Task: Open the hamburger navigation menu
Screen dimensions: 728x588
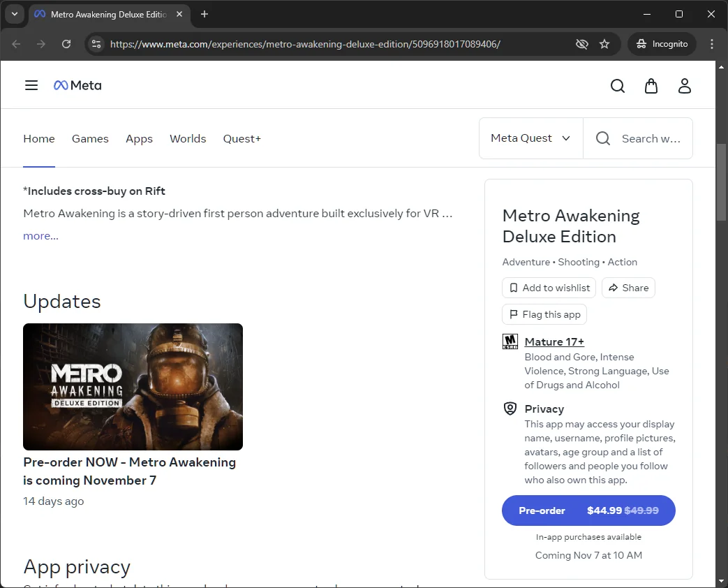Action: point(31,85)
